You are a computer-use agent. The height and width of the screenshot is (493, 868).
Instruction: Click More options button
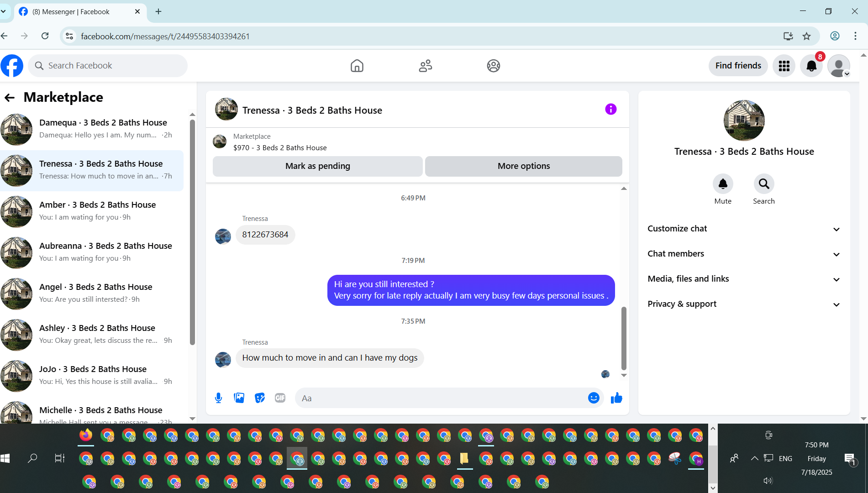pyautogui.click(x=524, y=166)
